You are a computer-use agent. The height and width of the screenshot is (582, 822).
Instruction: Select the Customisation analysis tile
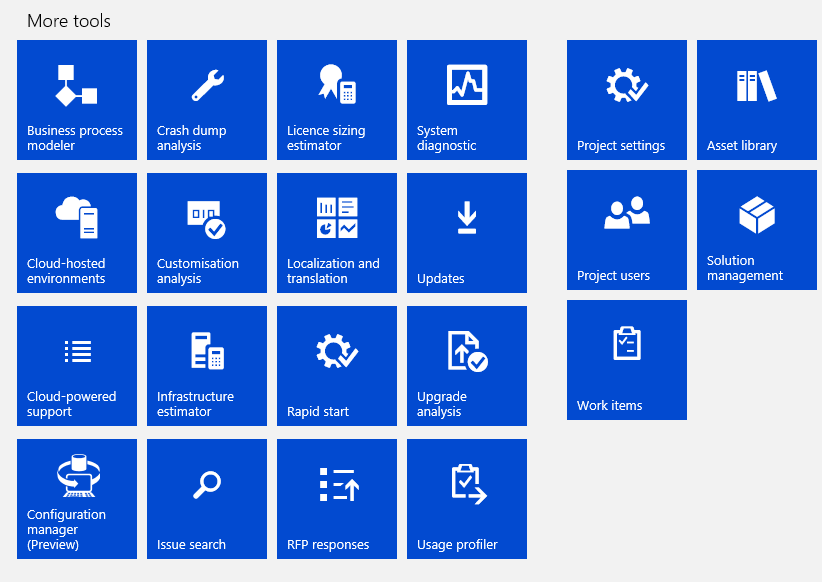(x=207, y=233)
